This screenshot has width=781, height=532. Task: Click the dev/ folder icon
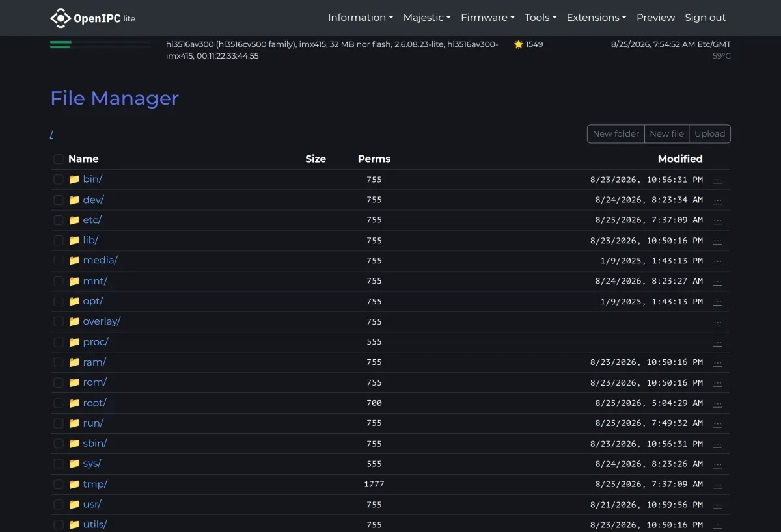[74, 200]
